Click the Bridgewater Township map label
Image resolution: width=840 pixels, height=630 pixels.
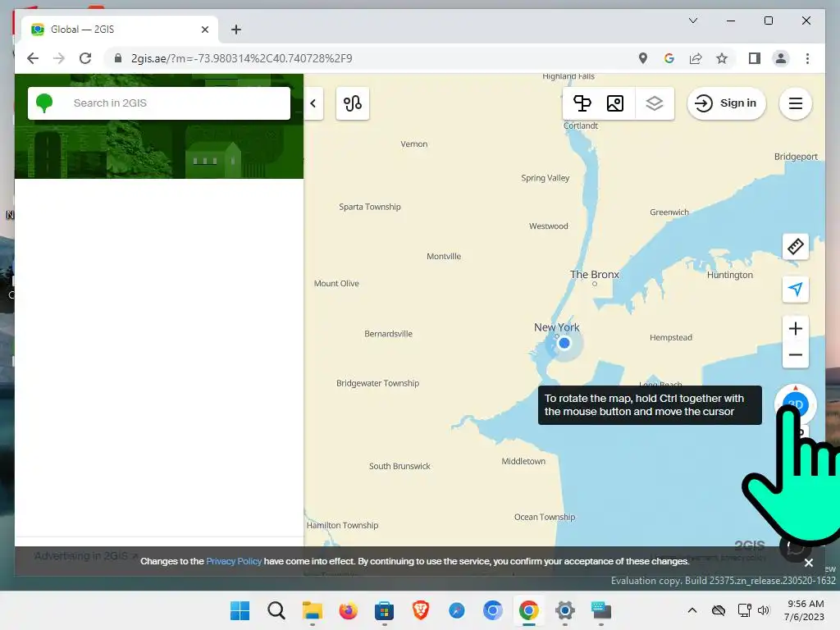pos(377,383)
